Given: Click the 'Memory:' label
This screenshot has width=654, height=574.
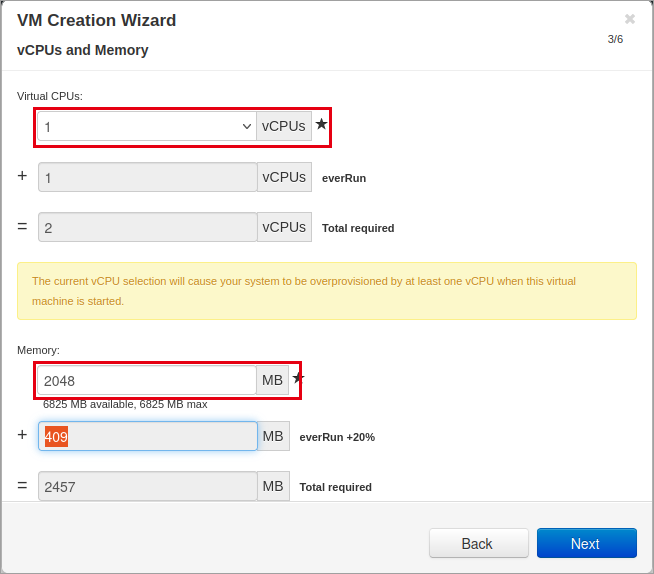Looking at the screenshot, I should 38,350.
